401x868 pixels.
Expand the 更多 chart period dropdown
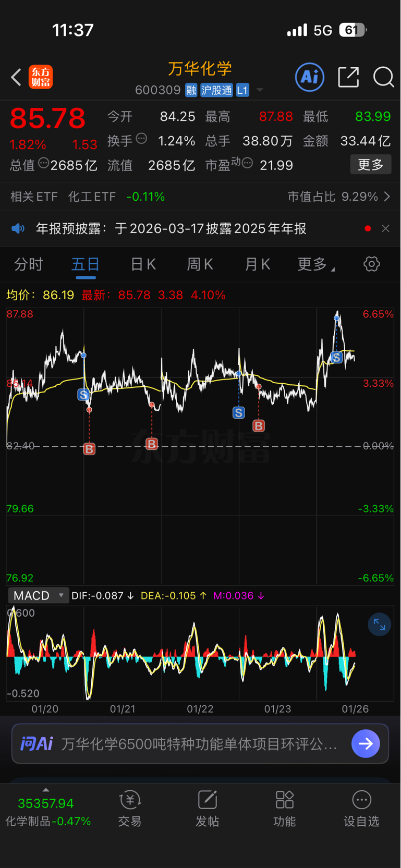point(316,264)
